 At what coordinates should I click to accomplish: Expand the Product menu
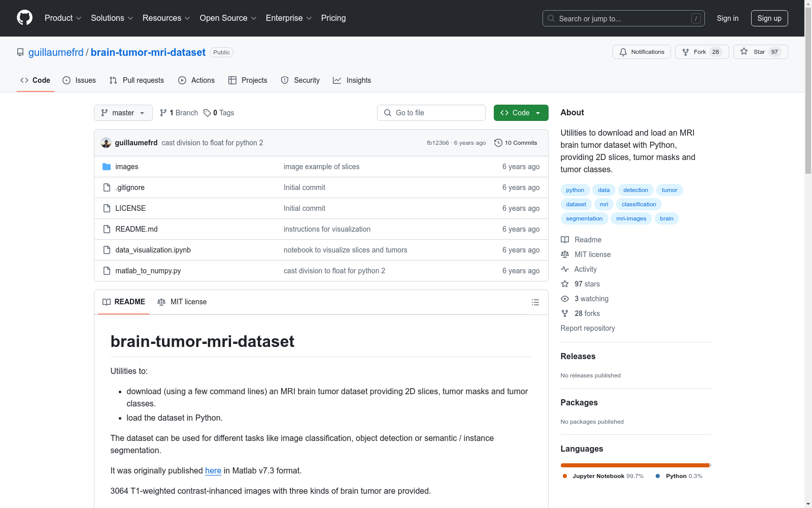click(x=63, y=18)
